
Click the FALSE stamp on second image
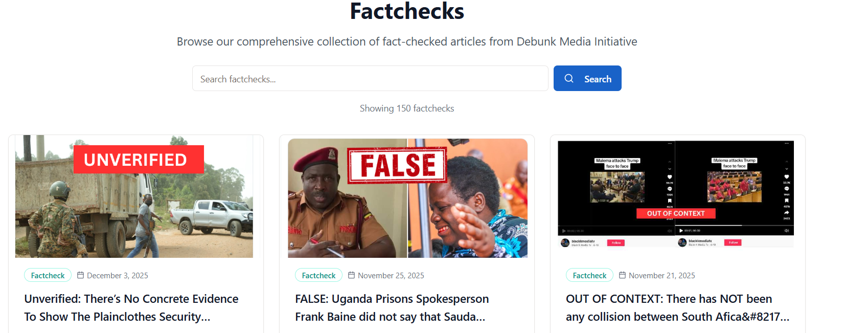point(397,165)
